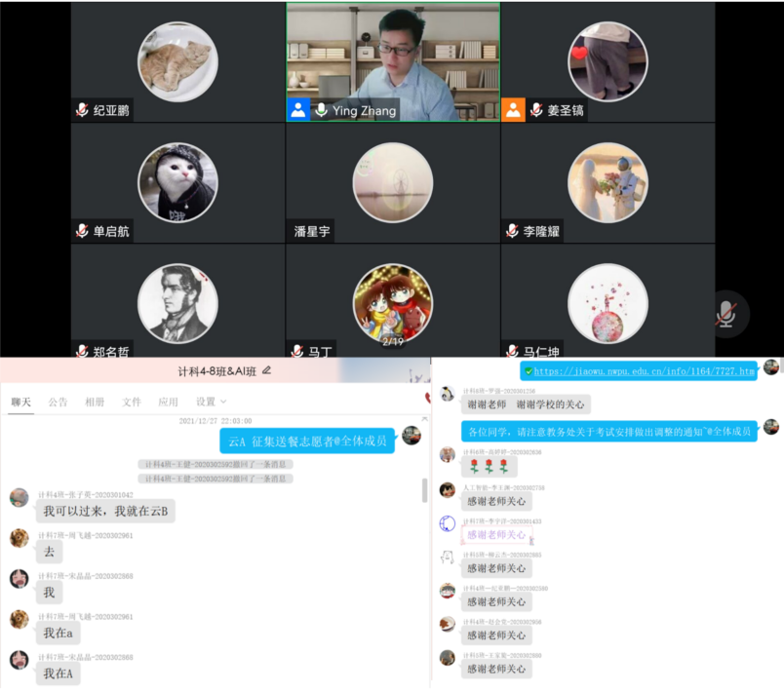Click 张子奕's avatar in the chat

pos(20,498)
